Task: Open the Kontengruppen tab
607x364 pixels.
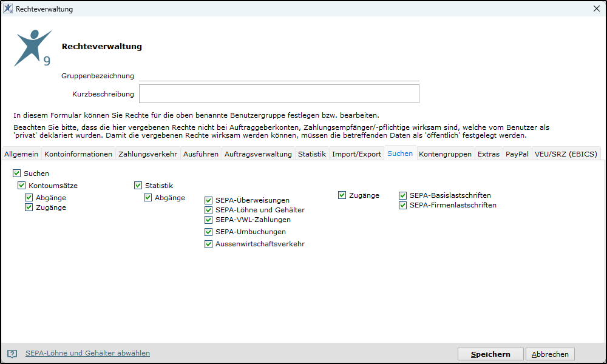Action: tap(445, 154)
